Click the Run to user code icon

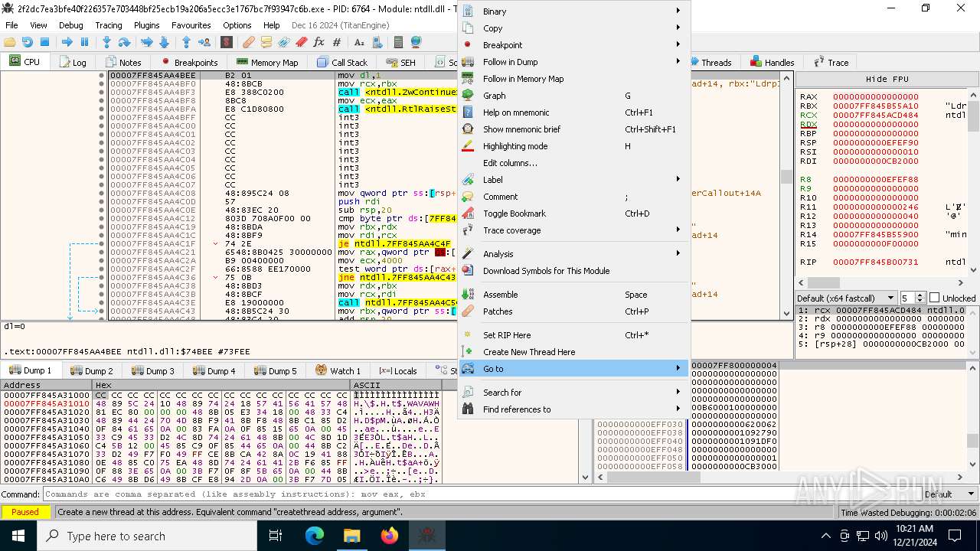coord(204,42)
